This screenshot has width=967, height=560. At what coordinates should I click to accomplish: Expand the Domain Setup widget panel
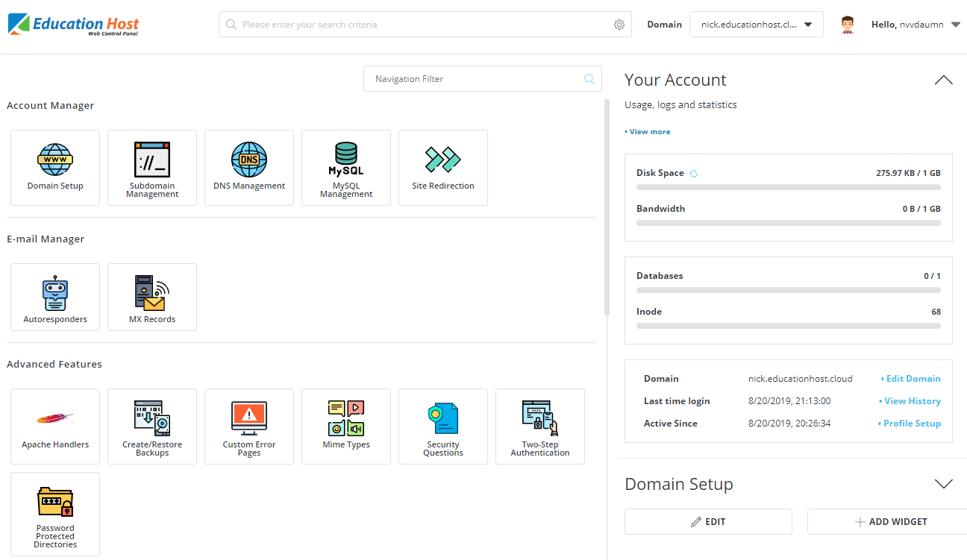943,484
